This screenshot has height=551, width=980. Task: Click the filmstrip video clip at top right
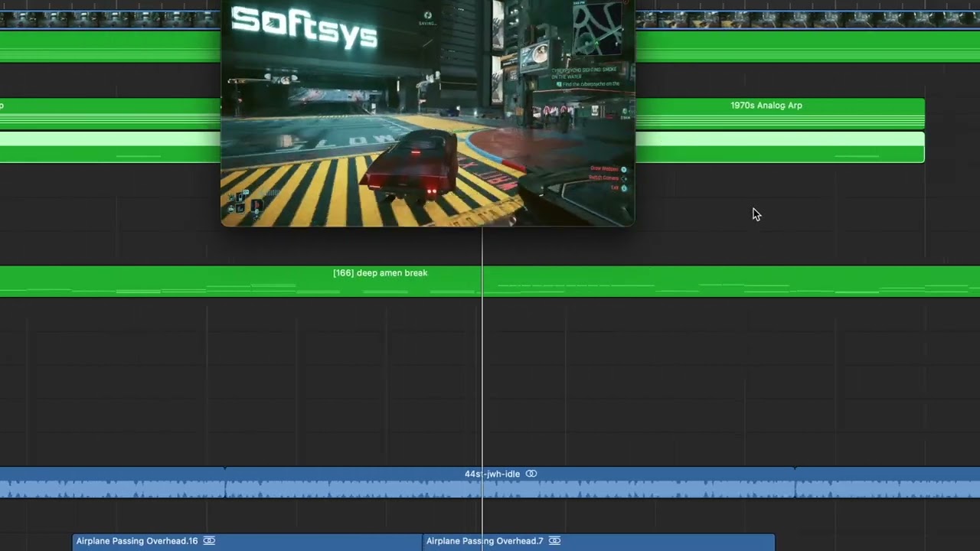[x=808, y=20]
